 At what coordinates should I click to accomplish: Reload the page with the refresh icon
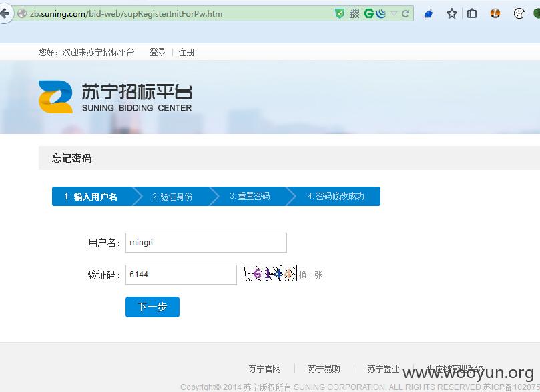405,14
